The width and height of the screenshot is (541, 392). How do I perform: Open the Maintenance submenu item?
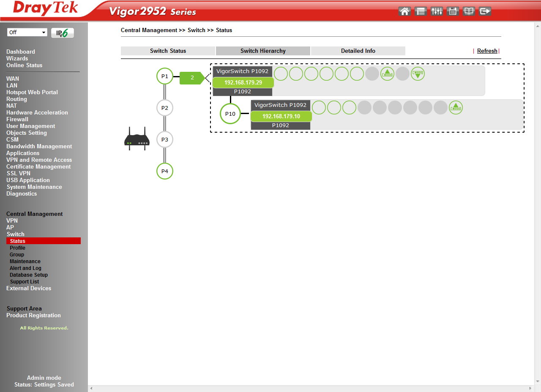[x=25, y=261]
